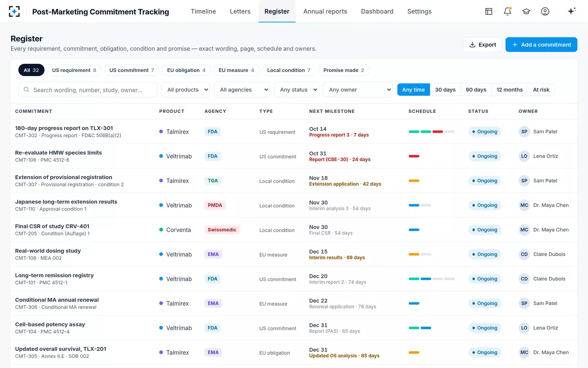Click Add a commitment
Image resolution: width=588 pixels, height=368 pixels.
click(x=541, y=45)
